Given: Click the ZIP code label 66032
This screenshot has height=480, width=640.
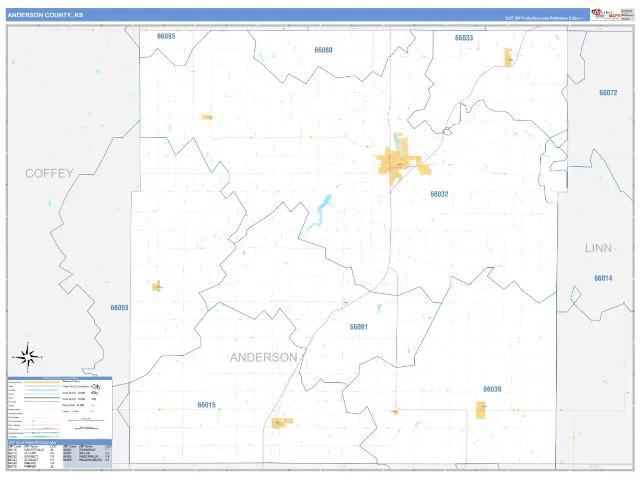Looking at the screenshot, I should click(x=439, y=194).
